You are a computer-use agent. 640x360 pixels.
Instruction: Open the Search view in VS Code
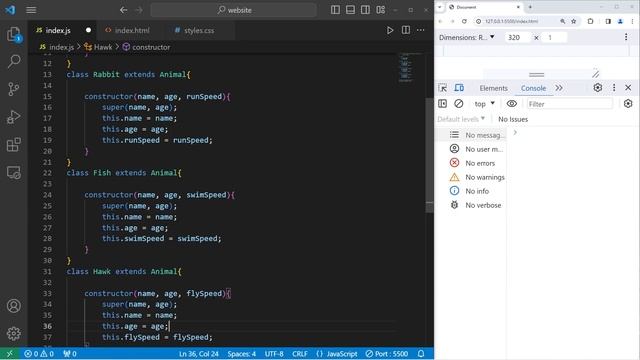click(x=13, y=62)
